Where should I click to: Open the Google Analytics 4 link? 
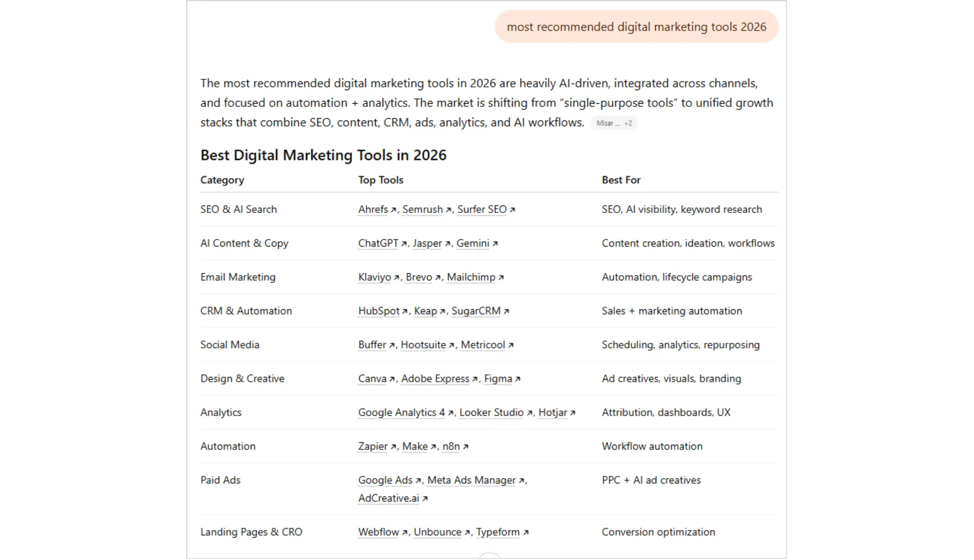406,412
